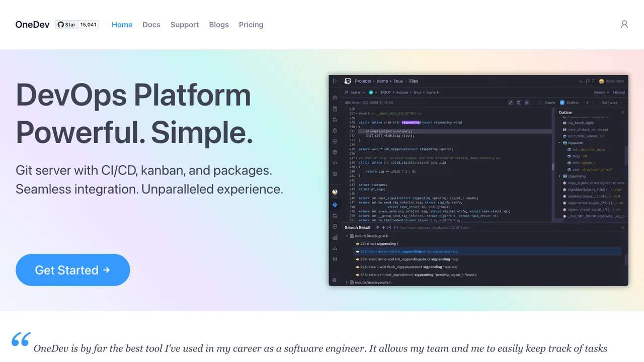Go to the Home tab
Screen dimensions: 644x362
(x=122, y=25)
